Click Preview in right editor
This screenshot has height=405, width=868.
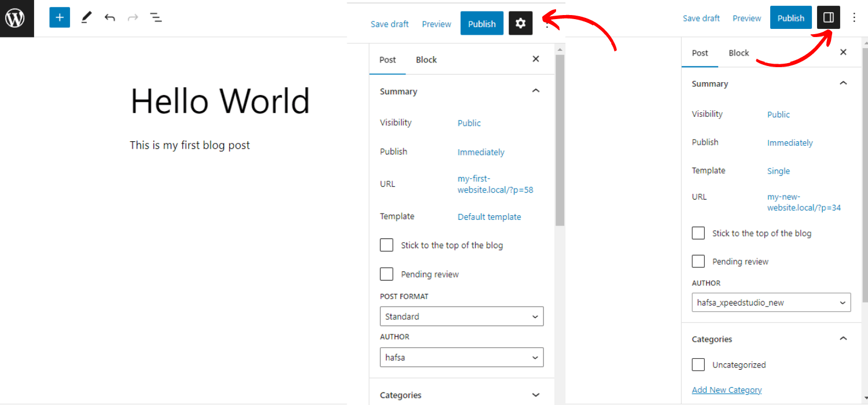(747, 18)
